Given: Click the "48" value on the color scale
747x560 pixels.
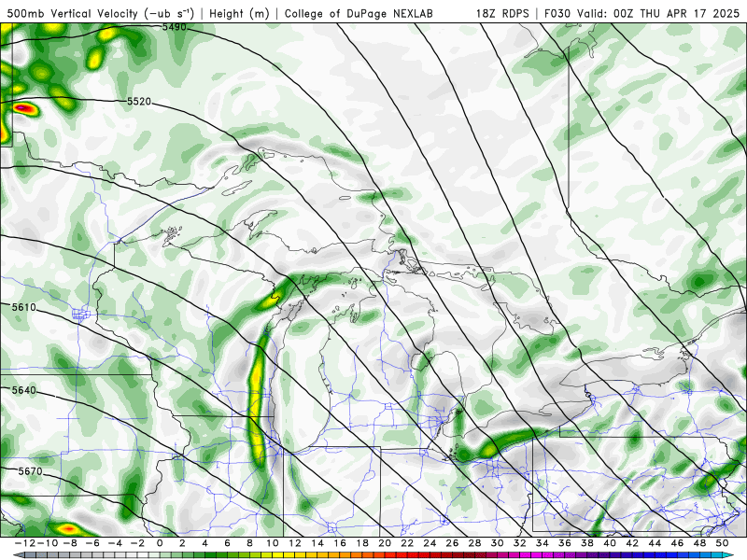Looking at the screenshot, I should pos(699,543).
